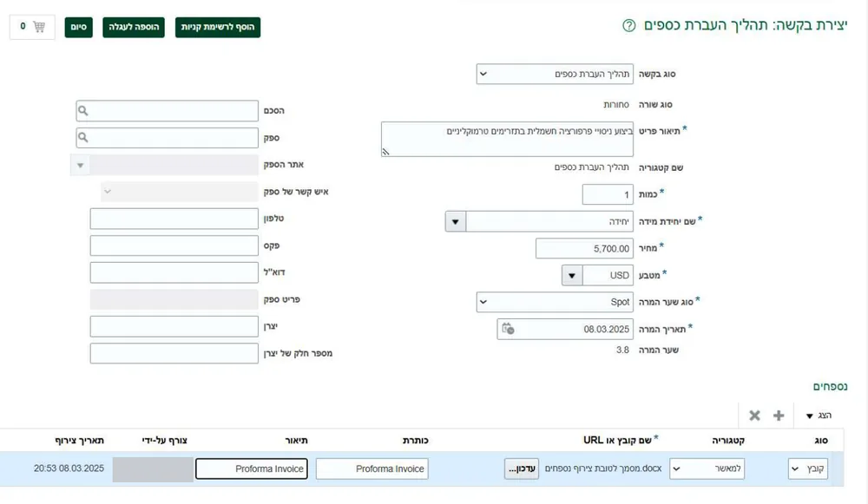This screenshot has height=504, width=868.
Task: Click the תאריך צירוף column header
Action: [80, 441]
